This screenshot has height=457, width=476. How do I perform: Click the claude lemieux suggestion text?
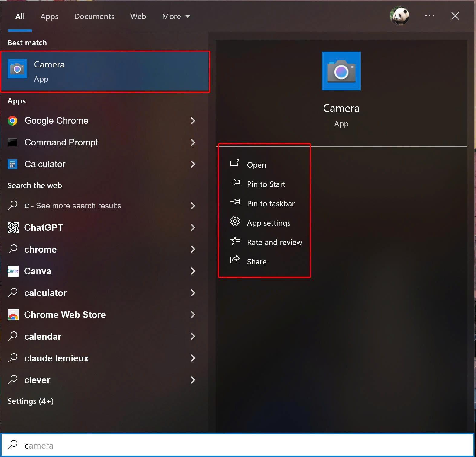point(57,358)
